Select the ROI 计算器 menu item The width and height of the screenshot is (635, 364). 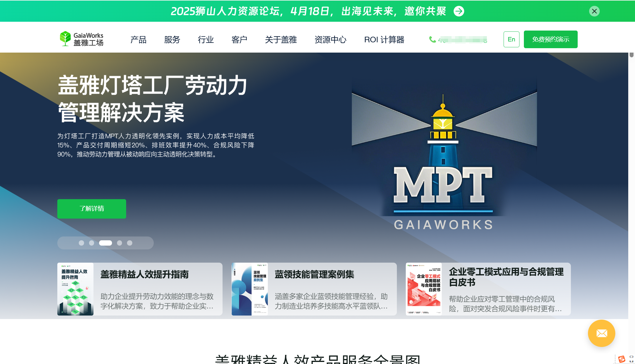pos(385,40)
